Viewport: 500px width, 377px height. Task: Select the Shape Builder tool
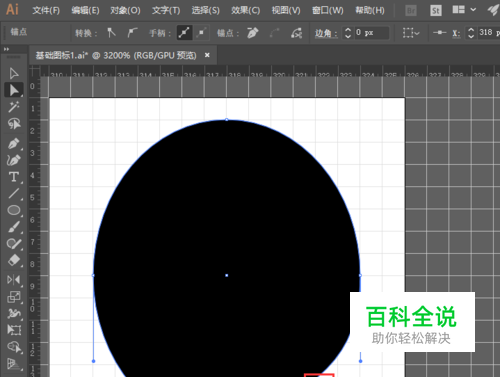14,347
